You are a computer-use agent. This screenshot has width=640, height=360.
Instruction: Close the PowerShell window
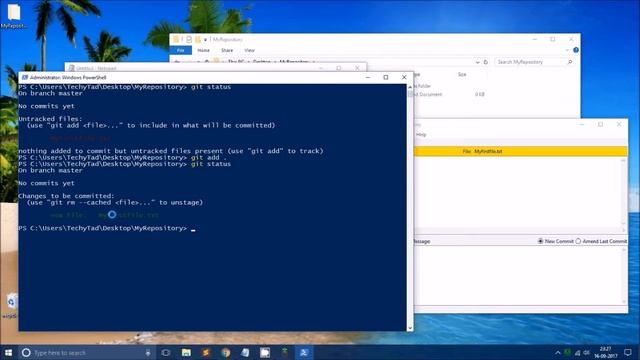coord(404,77)
